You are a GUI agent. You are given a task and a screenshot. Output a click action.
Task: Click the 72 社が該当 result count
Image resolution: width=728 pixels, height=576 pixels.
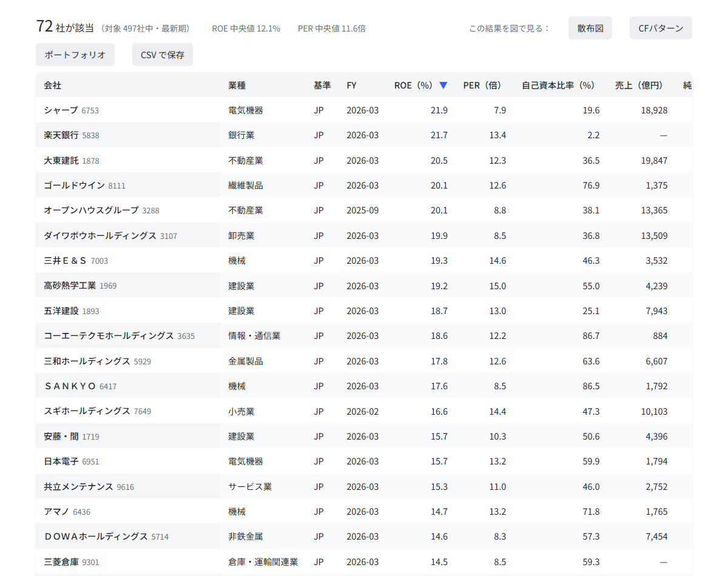(x=65, y=27)
